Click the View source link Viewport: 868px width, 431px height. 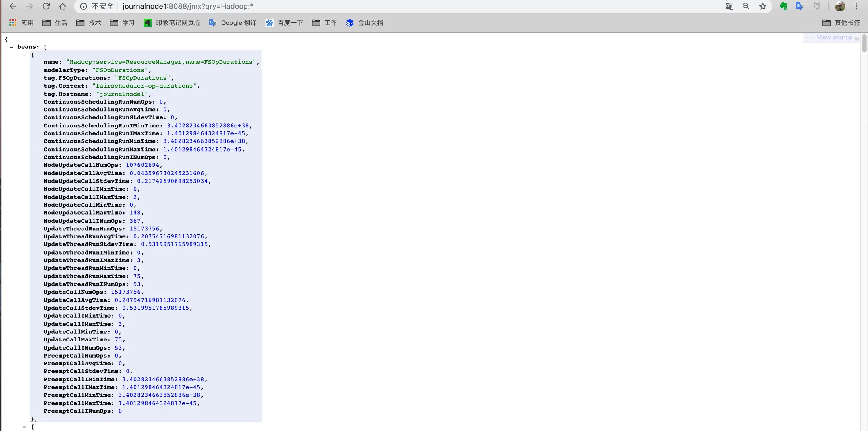[x=834, y=37]
